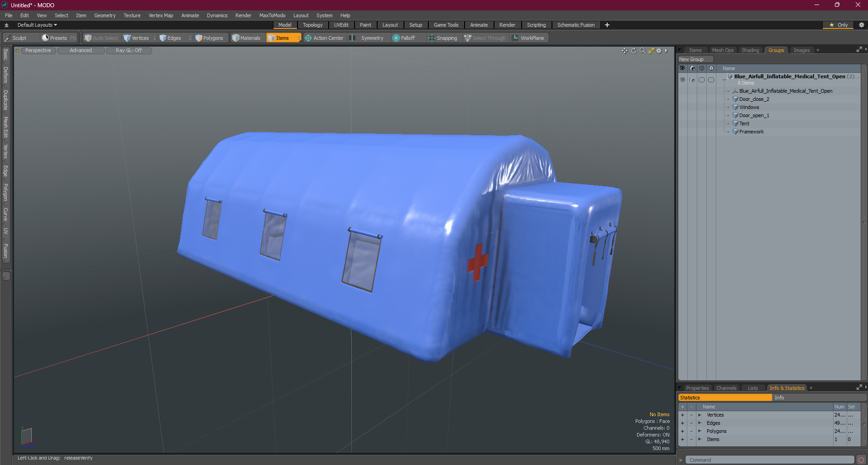Click the Command input field
The image size is (868, 465).
coord(770,460)
